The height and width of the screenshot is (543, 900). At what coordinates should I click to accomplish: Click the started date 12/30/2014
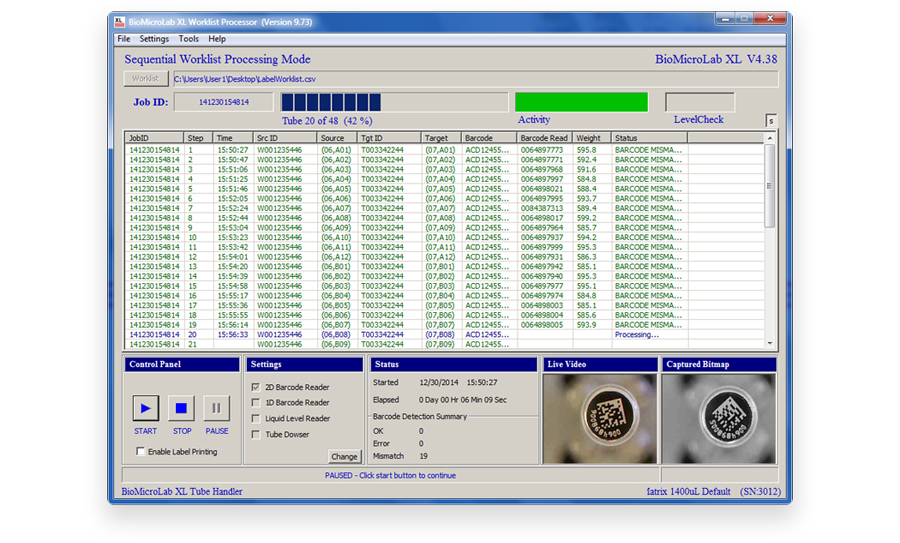439,382
